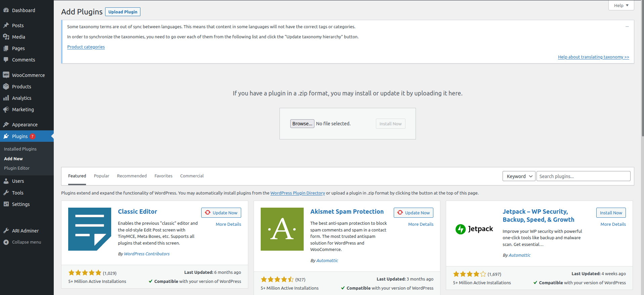Click the Appearance paintbrush icon

click(6, 124)
